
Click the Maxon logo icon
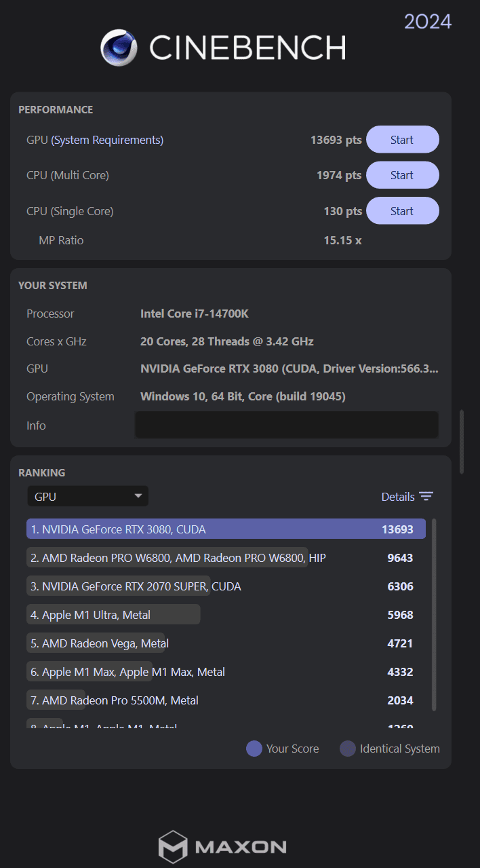click(172, 847)
